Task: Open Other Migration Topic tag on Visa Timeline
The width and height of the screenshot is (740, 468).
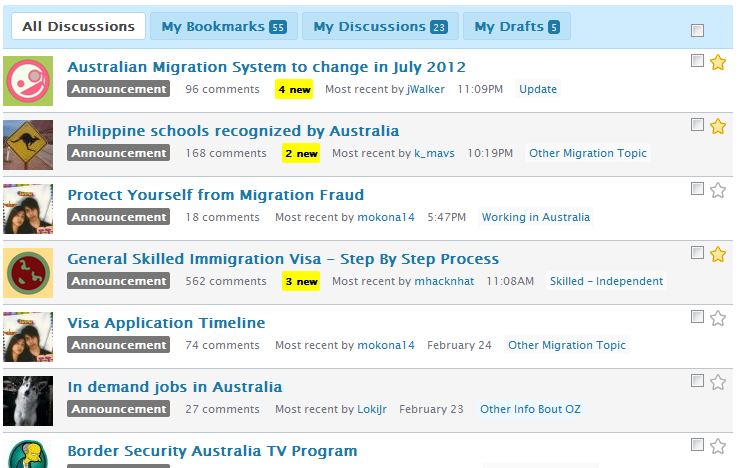Action: pyautogui.click(x=567, y=345)
